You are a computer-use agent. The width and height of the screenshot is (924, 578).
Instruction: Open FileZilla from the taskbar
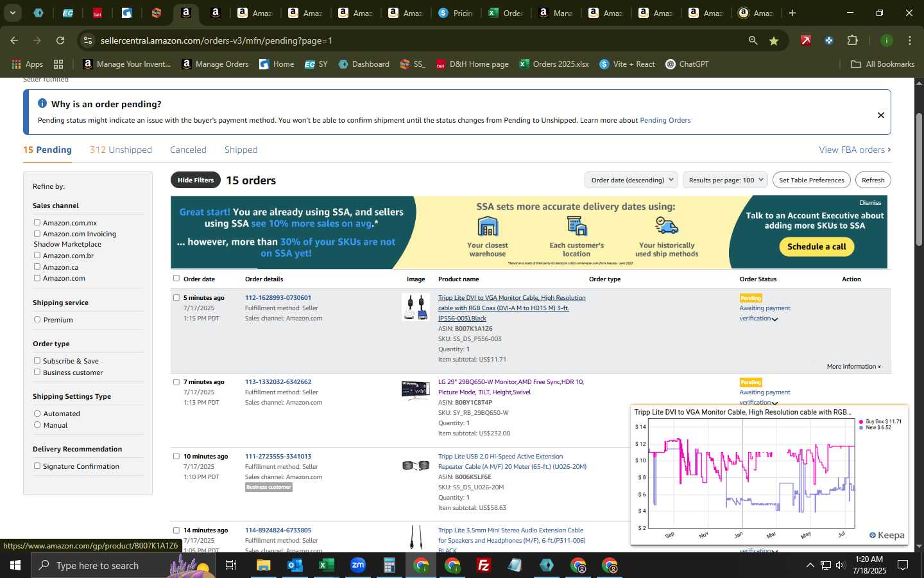(484, 565)
